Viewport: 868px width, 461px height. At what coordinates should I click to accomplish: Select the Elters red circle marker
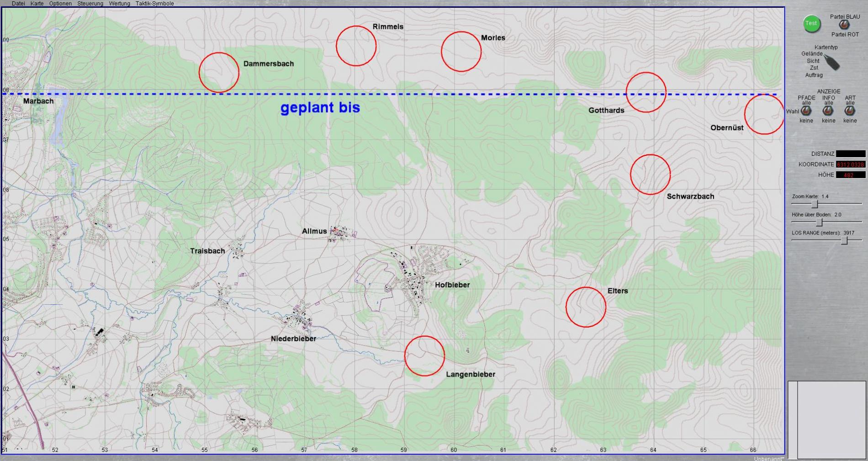tap(586, 307)
